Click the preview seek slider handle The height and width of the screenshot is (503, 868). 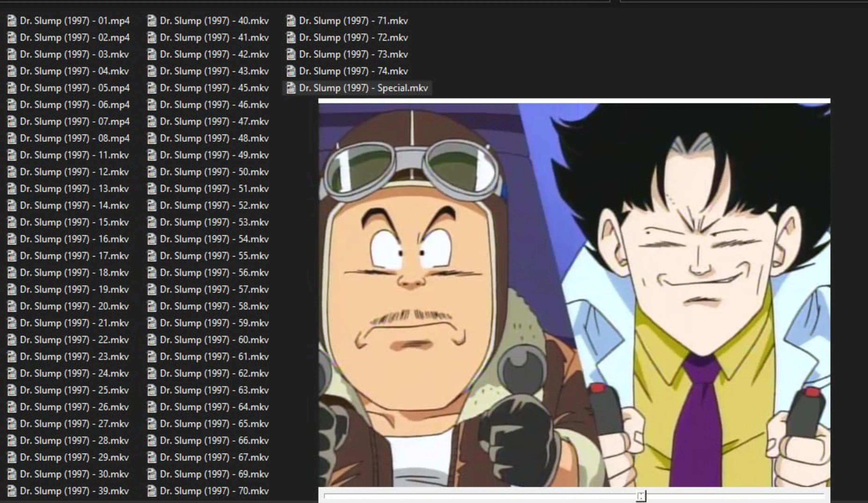pos(641,496)
